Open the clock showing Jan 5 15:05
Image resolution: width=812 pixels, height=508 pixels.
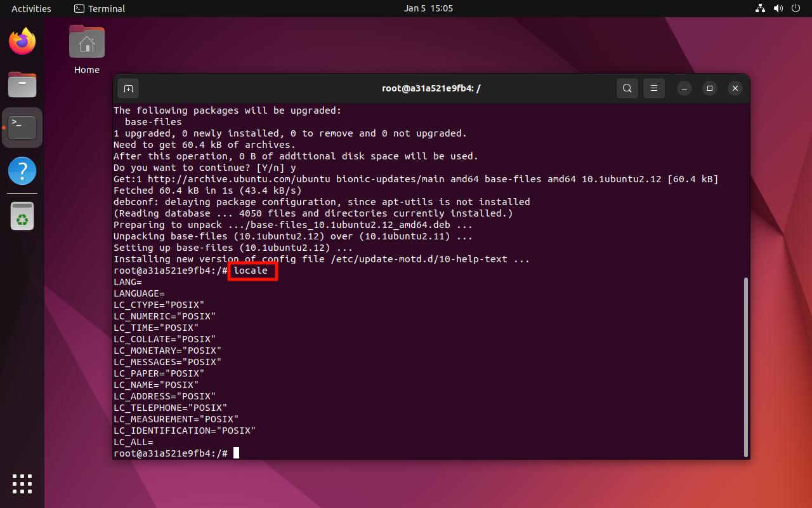pos(428,9)
